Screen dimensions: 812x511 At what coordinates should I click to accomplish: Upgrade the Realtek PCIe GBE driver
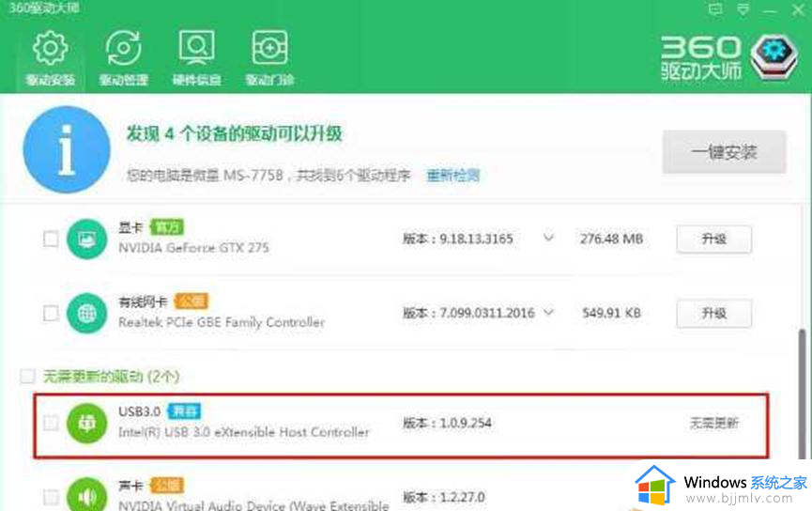(x=713, y=313)
